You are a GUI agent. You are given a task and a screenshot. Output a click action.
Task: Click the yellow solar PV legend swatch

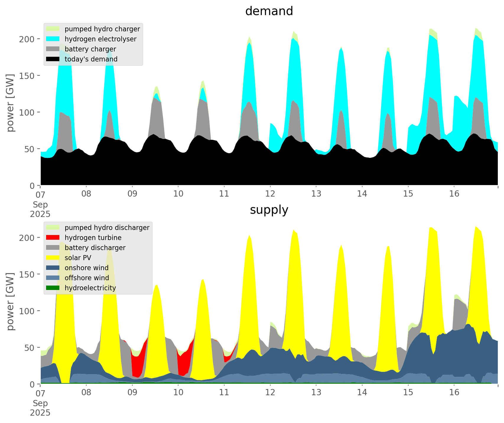click(53, 258)
